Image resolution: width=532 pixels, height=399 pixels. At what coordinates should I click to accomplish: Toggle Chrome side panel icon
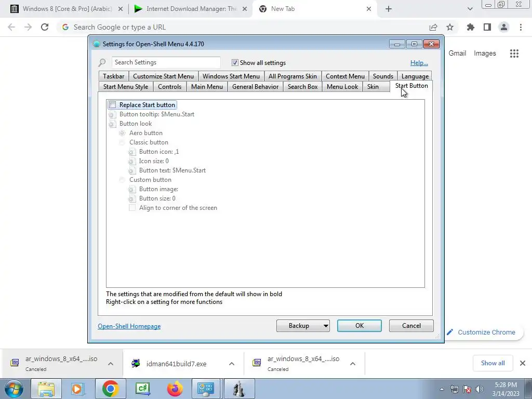point(487,27)
